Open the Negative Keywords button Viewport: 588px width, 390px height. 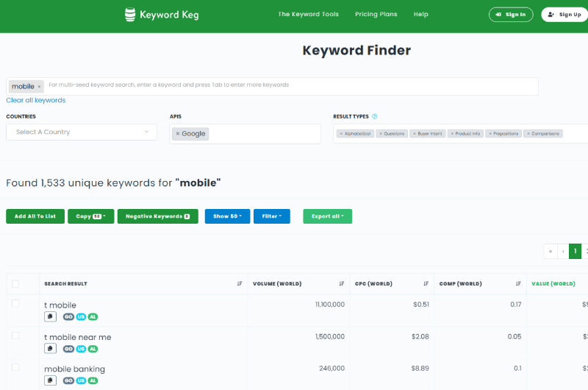click(x=157, y=216)
